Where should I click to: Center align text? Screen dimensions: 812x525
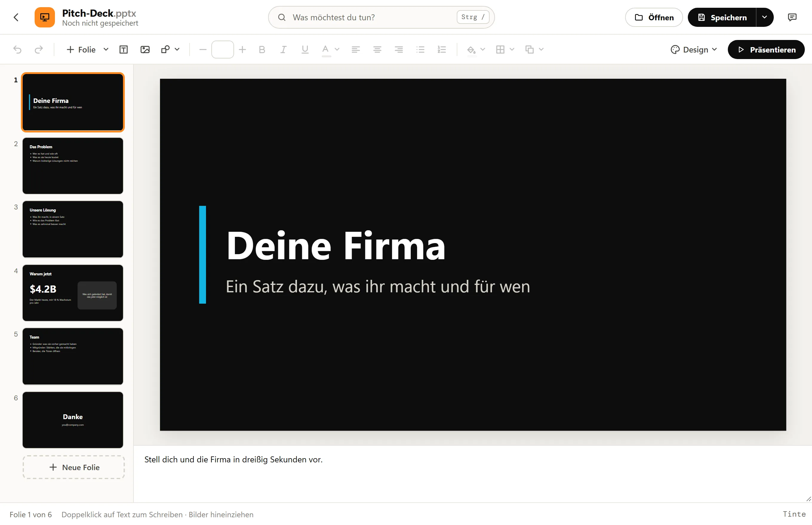pos(377,50)
